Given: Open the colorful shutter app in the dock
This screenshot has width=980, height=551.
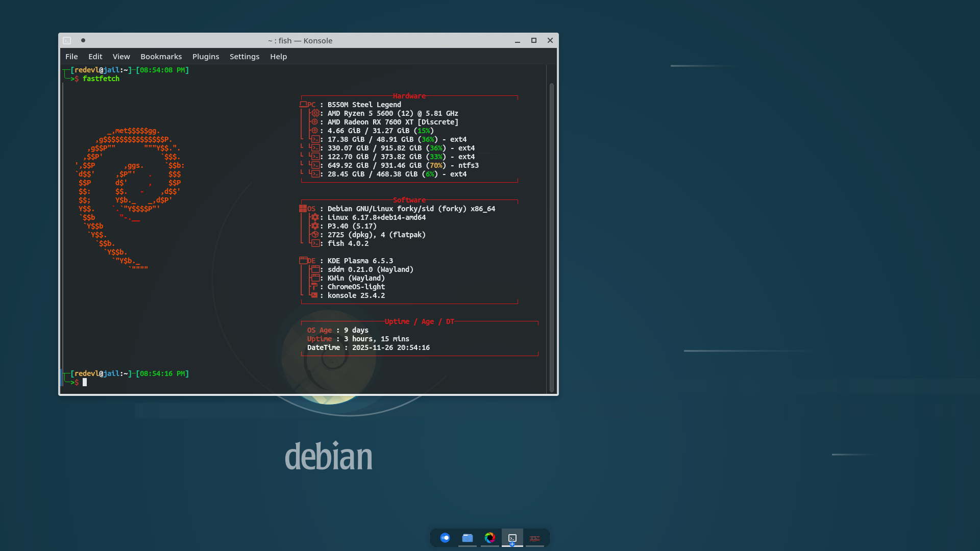Looking at the screenshot, I should click(x=490, y=538).
